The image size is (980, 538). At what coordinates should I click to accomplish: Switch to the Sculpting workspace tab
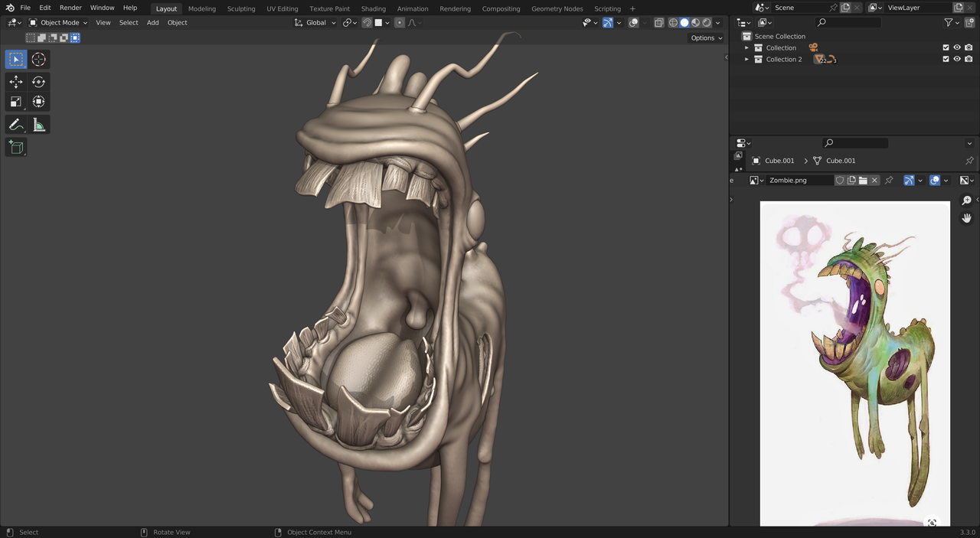pyautogui.click(x=241, y=8)
